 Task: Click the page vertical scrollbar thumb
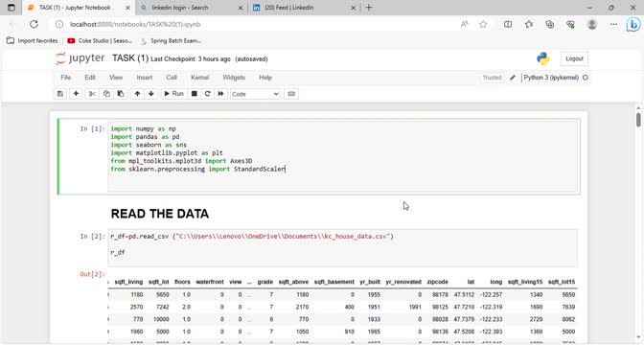coord(638,119)
